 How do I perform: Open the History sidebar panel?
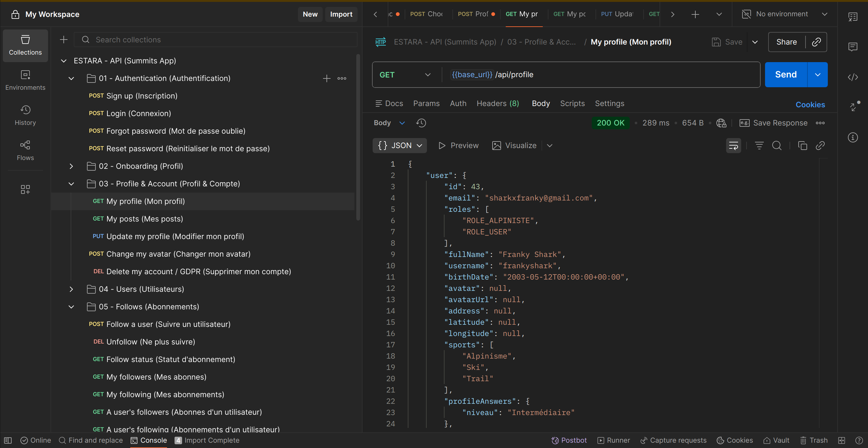tap(25, 115)
